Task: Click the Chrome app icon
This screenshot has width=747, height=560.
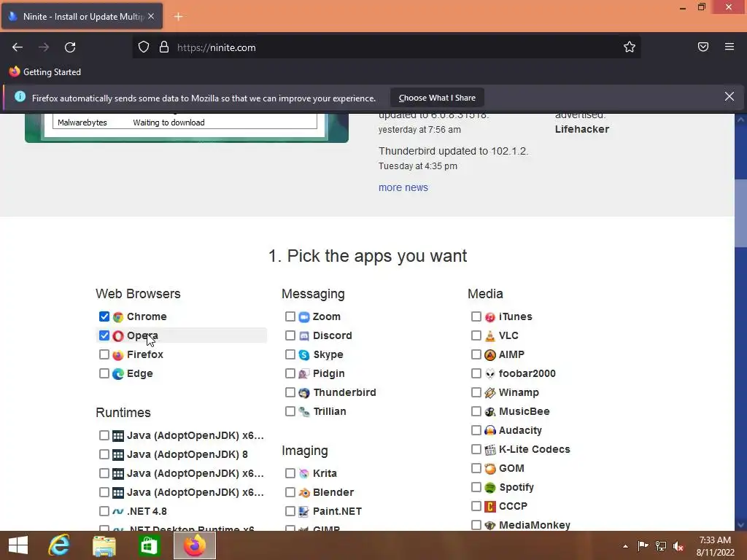Action: pos(118,316)
